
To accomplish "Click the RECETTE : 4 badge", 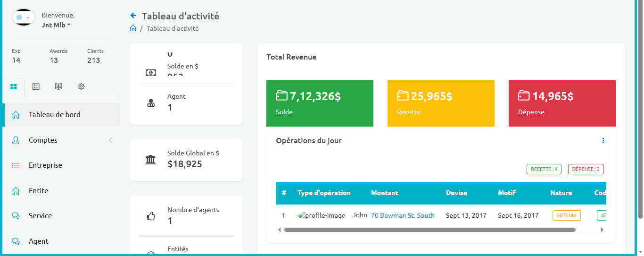I will [544, 169].
